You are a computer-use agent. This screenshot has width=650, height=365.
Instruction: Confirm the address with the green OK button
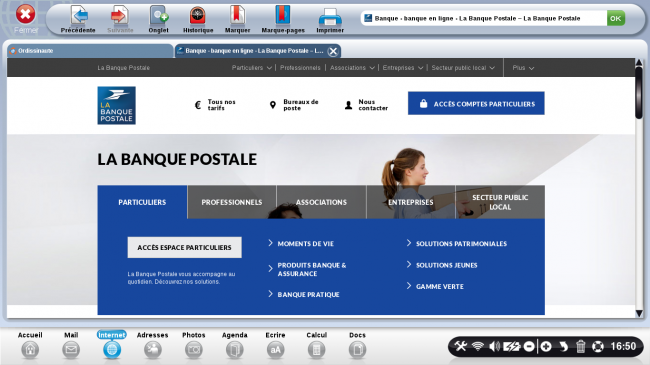[x=616, y=18]
